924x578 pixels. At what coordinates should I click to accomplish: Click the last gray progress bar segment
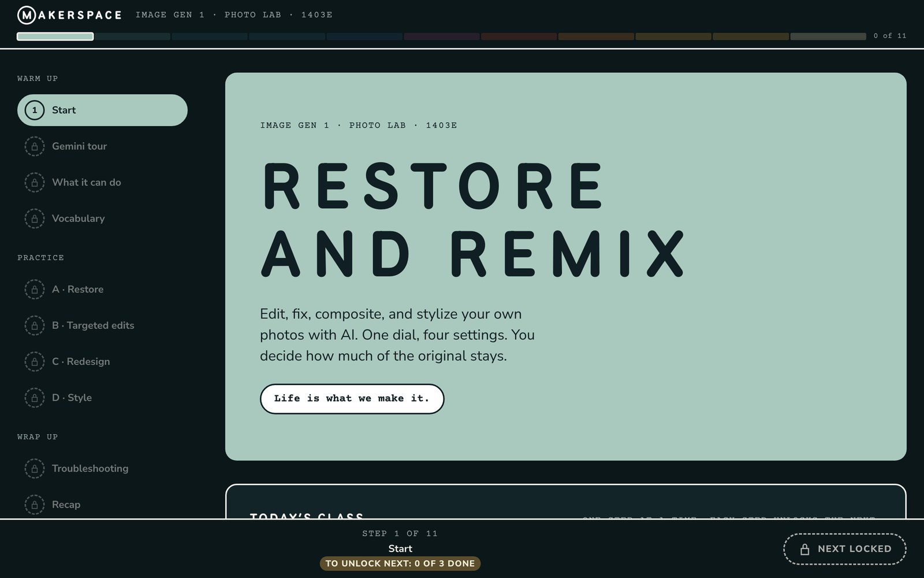coord(828,36)
